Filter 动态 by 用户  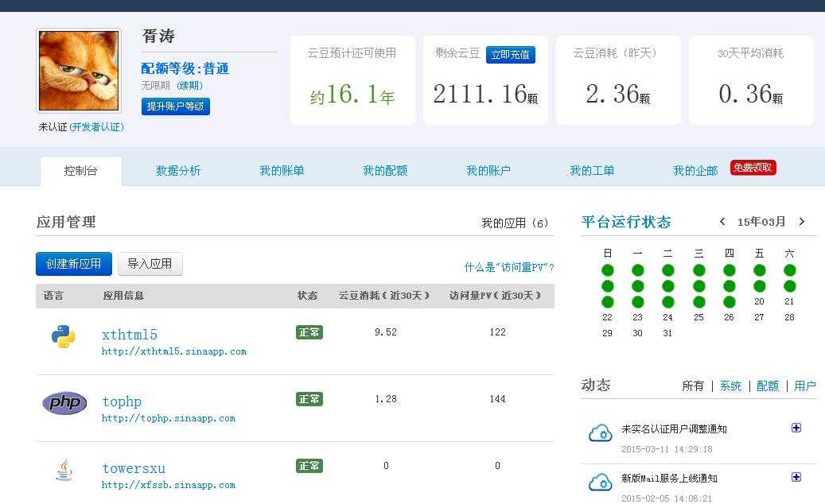click(x=805, y=386)
